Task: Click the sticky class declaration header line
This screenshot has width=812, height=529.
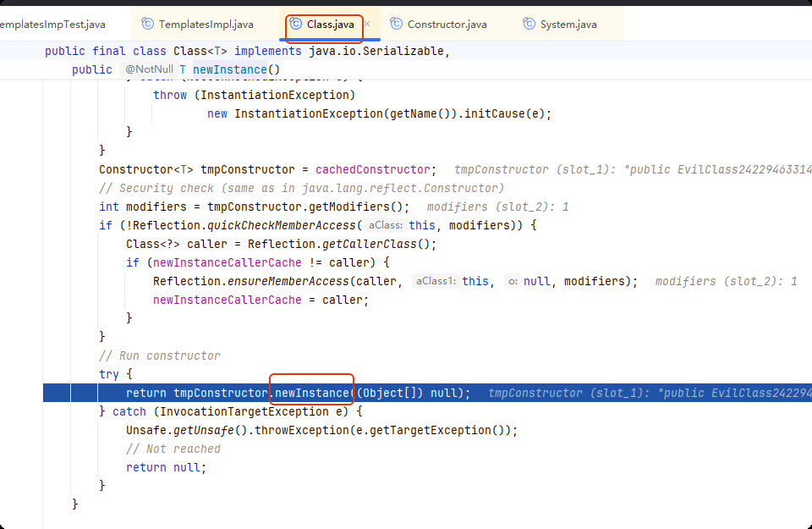Action: point(247,52)
